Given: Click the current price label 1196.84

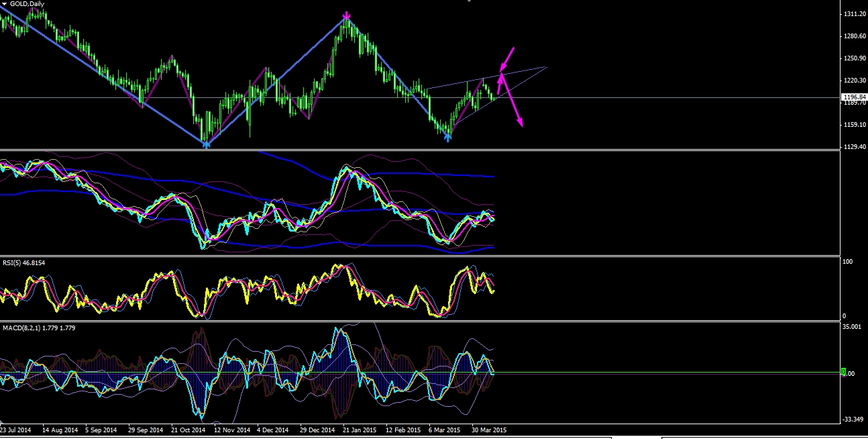Looking at the screenshot, I should pyautogui.click(x=854, y=97).
